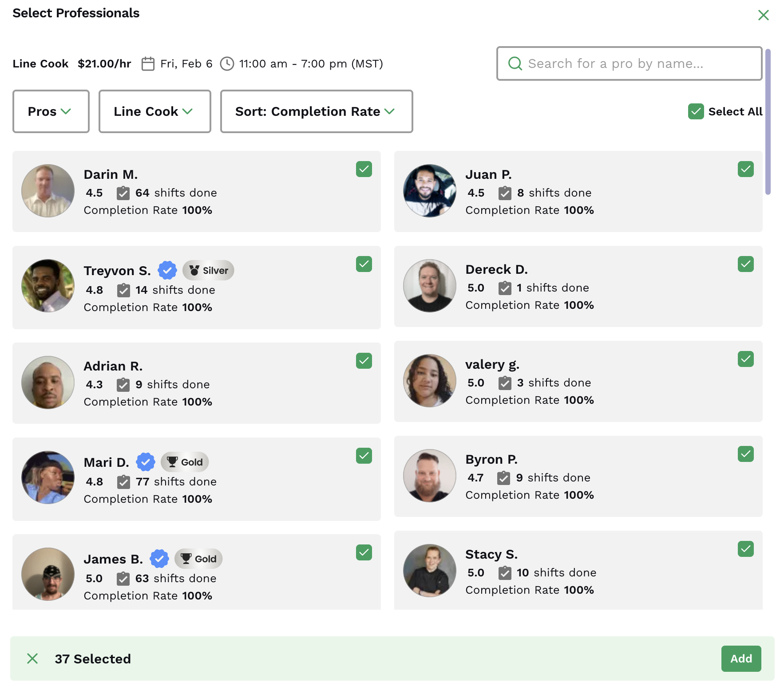Click the calendar icon beside Fri, Feb 6
The image size is (784, 686).
(148, 64)
